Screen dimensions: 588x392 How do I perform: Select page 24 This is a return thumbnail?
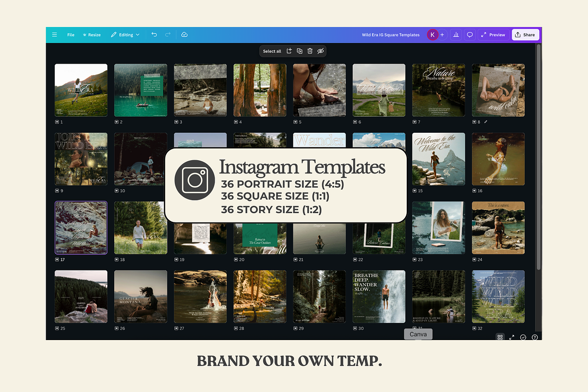498,228
